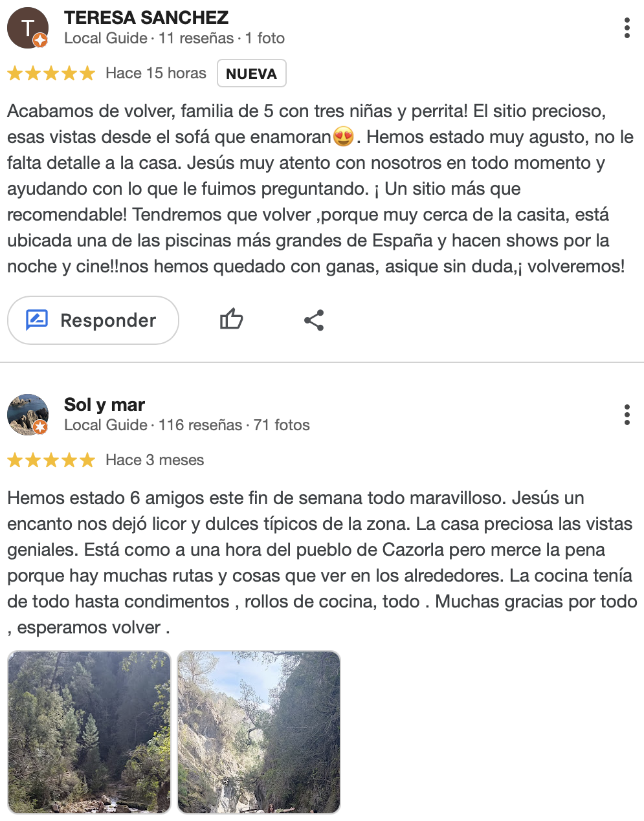644x821 pixels.
Task: Click the NUEVA label badge
Action: pos(252,73)
